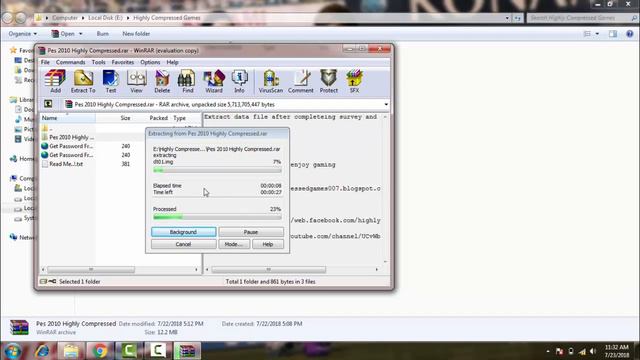Run the VirusScan toolbar icon

pyautogui.click(x=271, y=81)
